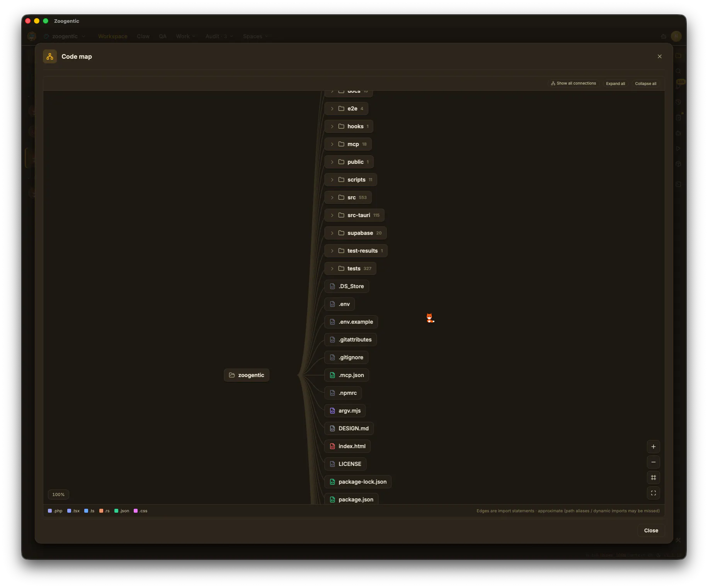Click the red index.html file icon
The width and height of the screenshot is (708, 588).
click(x=332, y=446)
